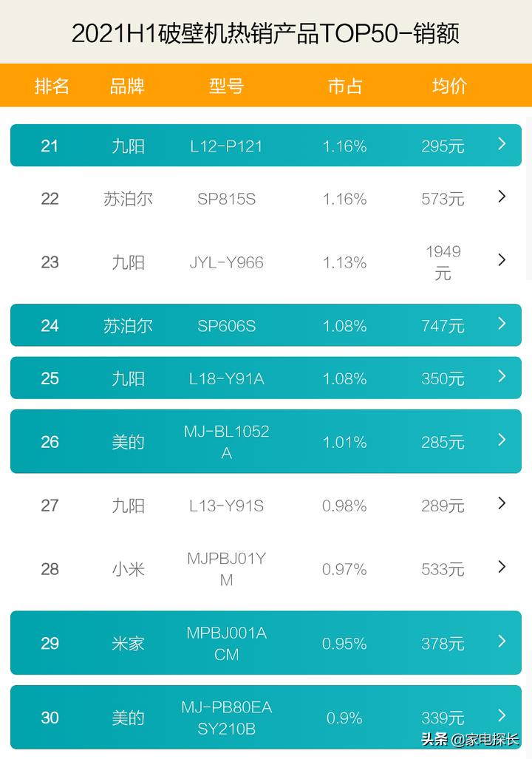The width and height of the screenshot is (532, 759).
Task: Sort by 排名 column header
Action: click(x=52, y=86)
